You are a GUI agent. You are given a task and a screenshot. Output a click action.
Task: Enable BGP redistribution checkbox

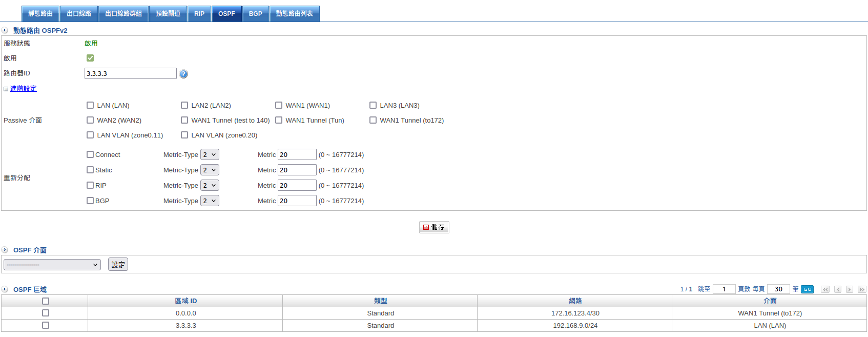tap(90, 201)
